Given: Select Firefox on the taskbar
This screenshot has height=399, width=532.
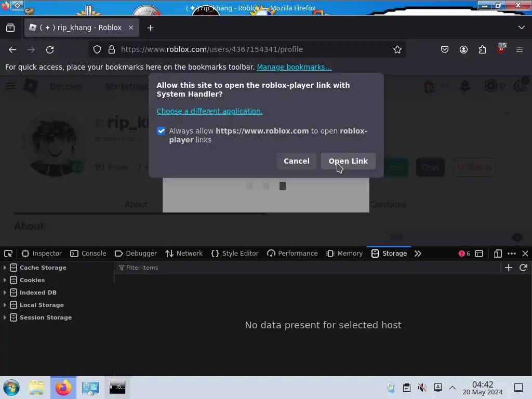Looking at the screenshot, I should 63,388.
